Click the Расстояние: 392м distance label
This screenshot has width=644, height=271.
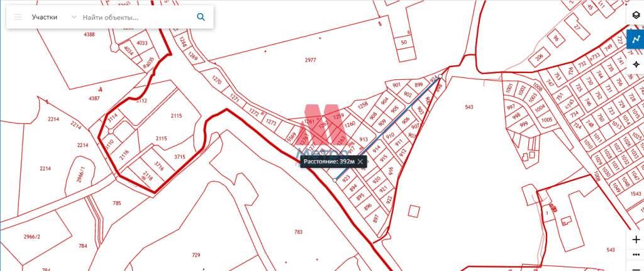328,162
